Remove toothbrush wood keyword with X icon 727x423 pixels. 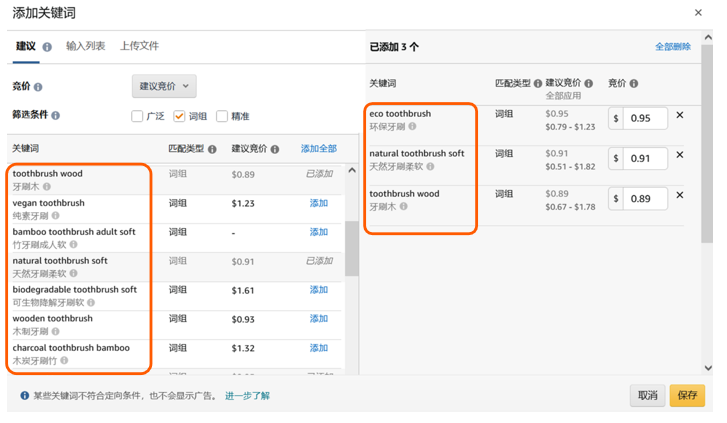pos(680,195)
